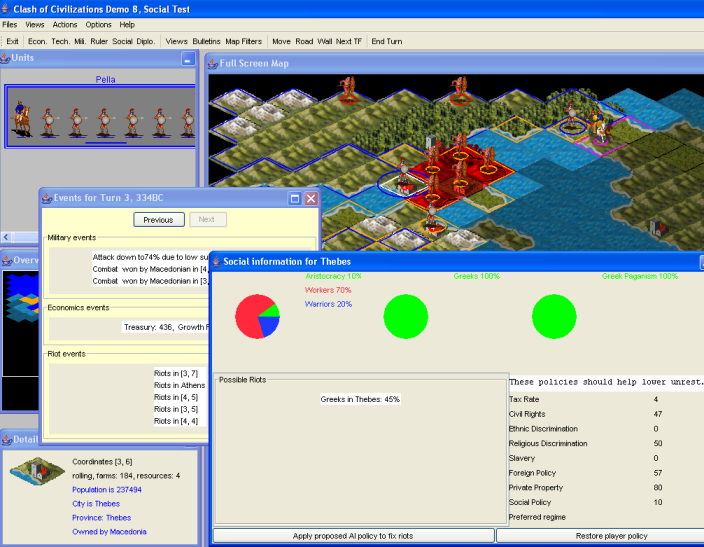
Task: Select the Road toolbar command
Action: [304, 41]
